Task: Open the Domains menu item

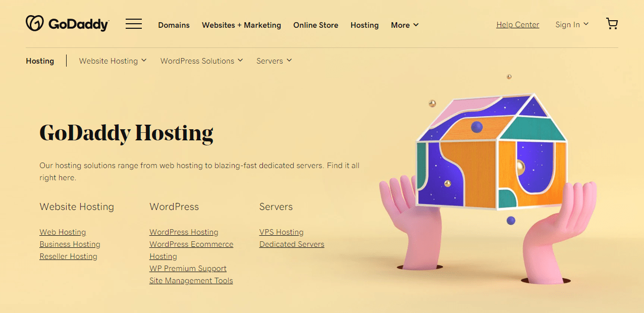Action: [174, 25]
